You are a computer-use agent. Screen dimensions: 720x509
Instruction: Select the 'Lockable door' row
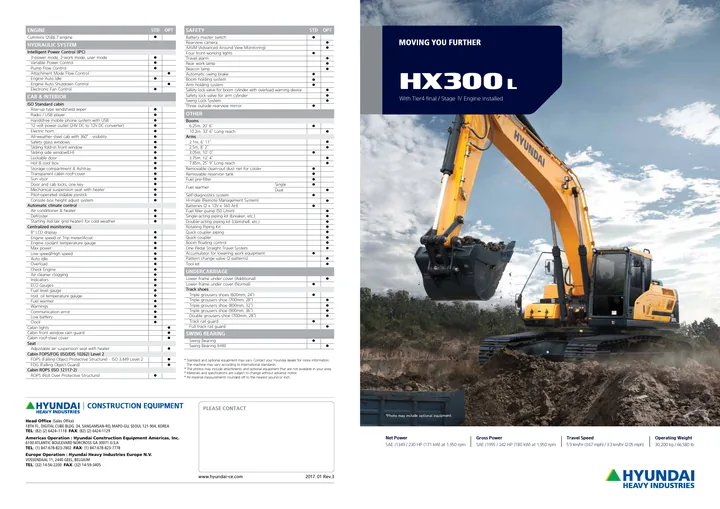pos(101,158)
